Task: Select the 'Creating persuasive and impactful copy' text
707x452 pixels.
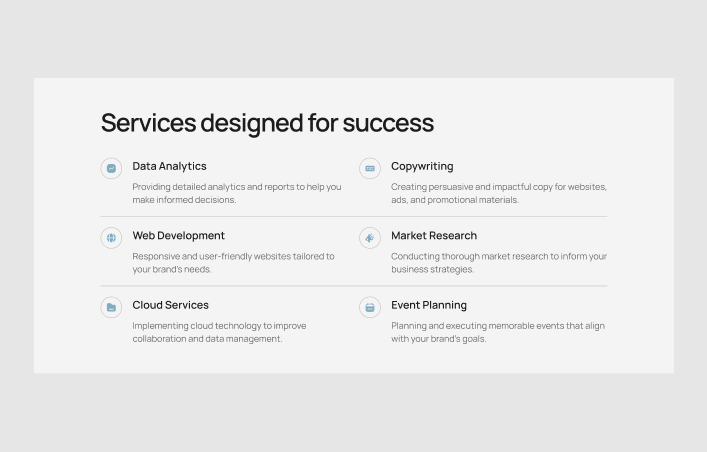Action: 498,193
